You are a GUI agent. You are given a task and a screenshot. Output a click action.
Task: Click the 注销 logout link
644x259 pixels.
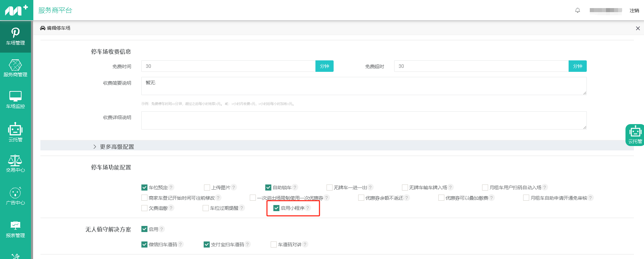[634, 10]
